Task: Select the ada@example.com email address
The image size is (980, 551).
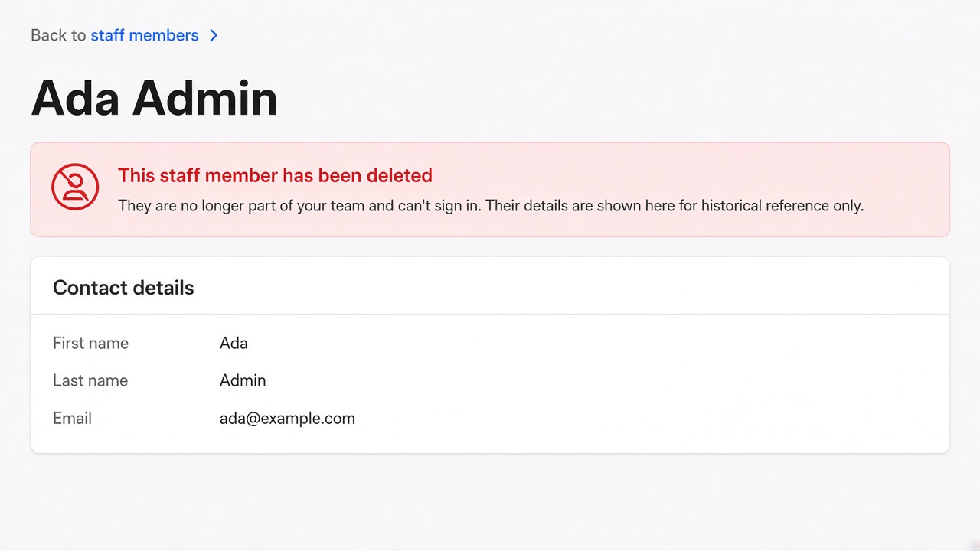Action: click(287, 419)
